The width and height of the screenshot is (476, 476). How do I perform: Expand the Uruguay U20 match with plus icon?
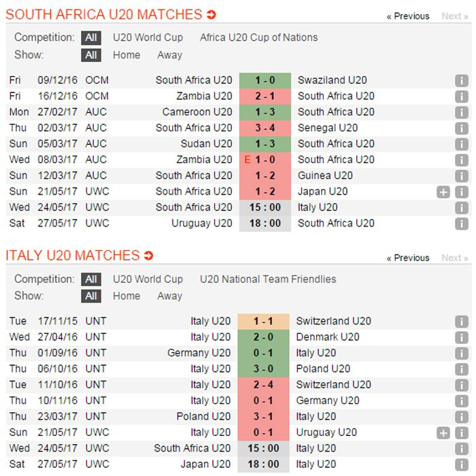coord(443,432)
